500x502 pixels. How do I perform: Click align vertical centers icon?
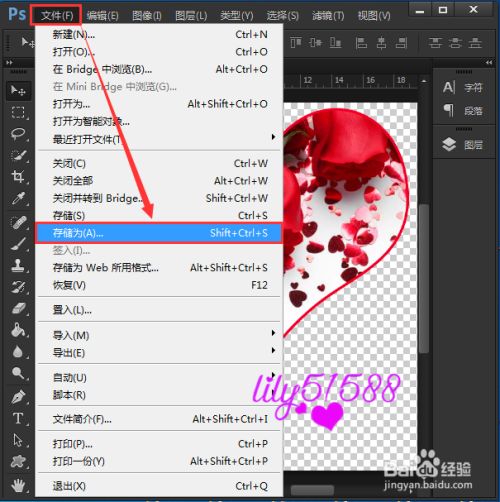point(315,43)
